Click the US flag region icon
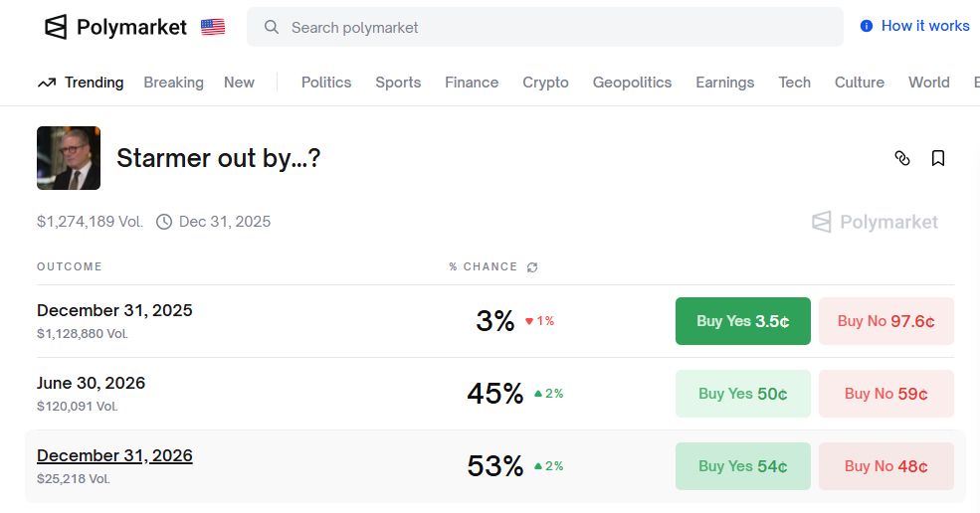The height and width of the screenshot is (513, 980). click(213, 27)
